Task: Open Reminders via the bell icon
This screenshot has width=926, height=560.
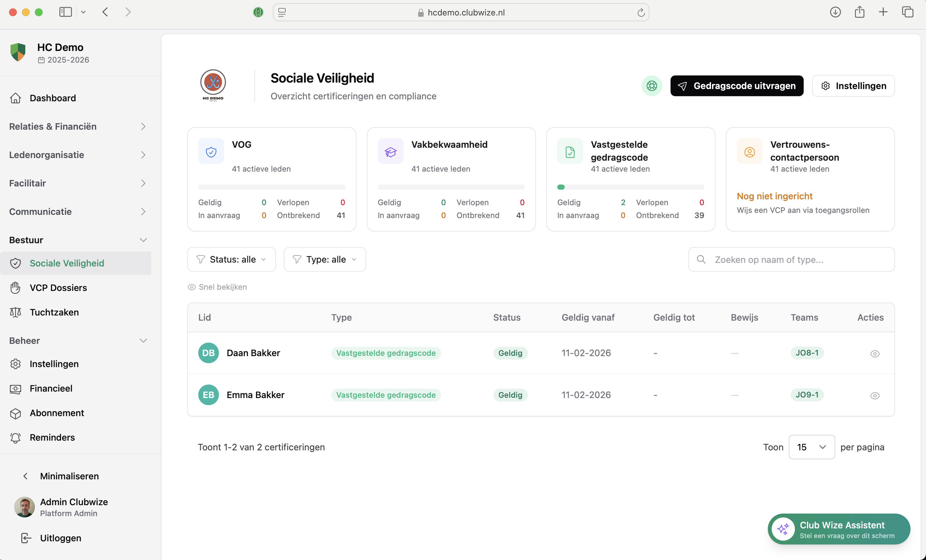Action: point(15,437)
